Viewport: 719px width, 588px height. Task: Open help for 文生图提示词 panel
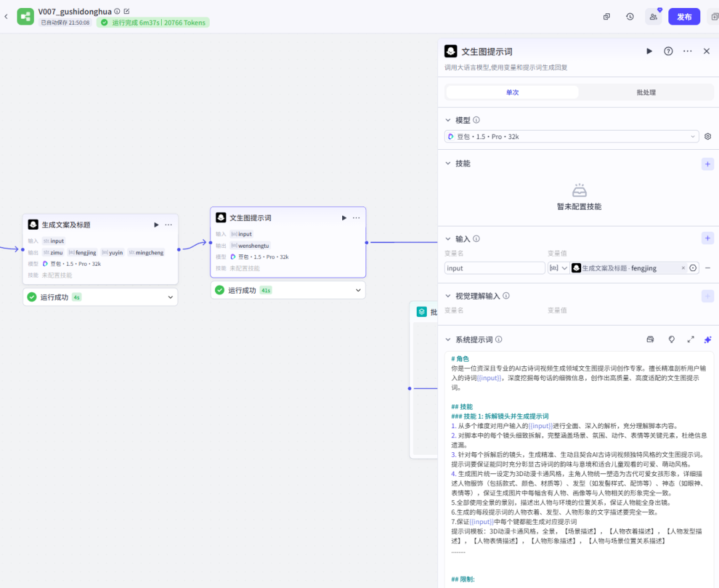click(x=668, y=51)
